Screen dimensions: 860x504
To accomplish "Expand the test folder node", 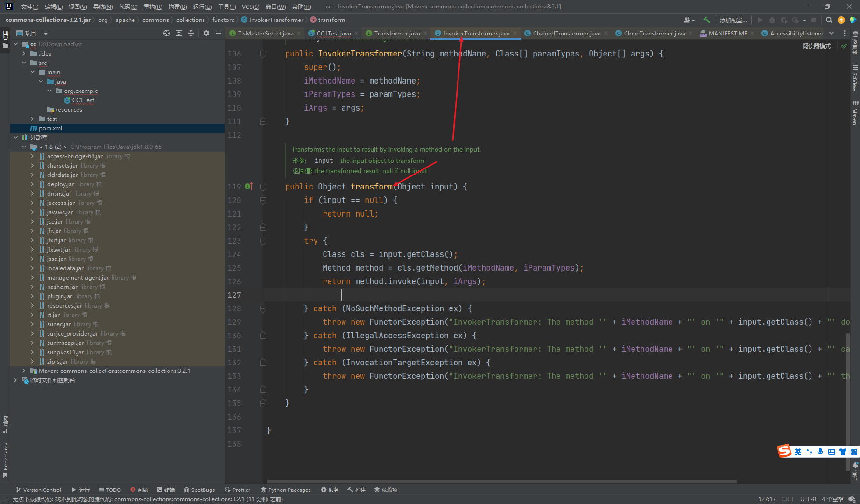I will [32, 119].
